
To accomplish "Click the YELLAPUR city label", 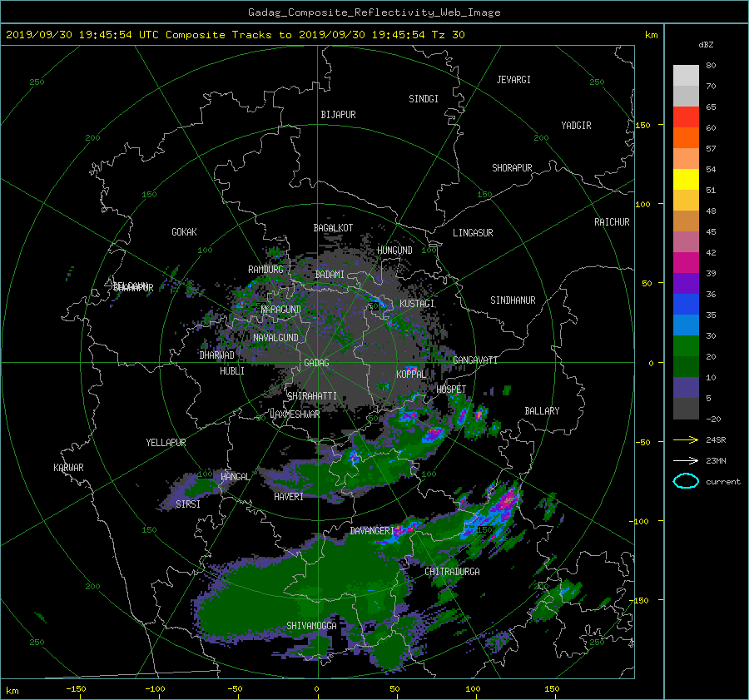I will coord(166,443).
